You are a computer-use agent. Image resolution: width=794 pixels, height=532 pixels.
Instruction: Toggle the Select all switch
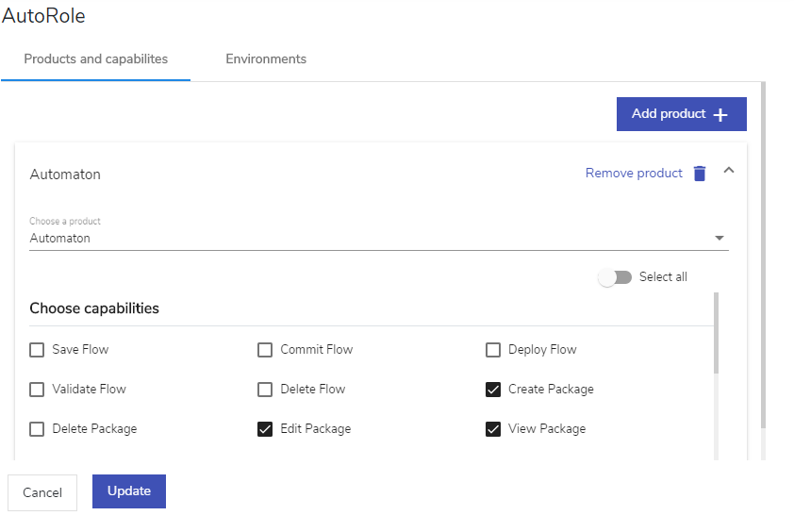(x=615, y=277)
